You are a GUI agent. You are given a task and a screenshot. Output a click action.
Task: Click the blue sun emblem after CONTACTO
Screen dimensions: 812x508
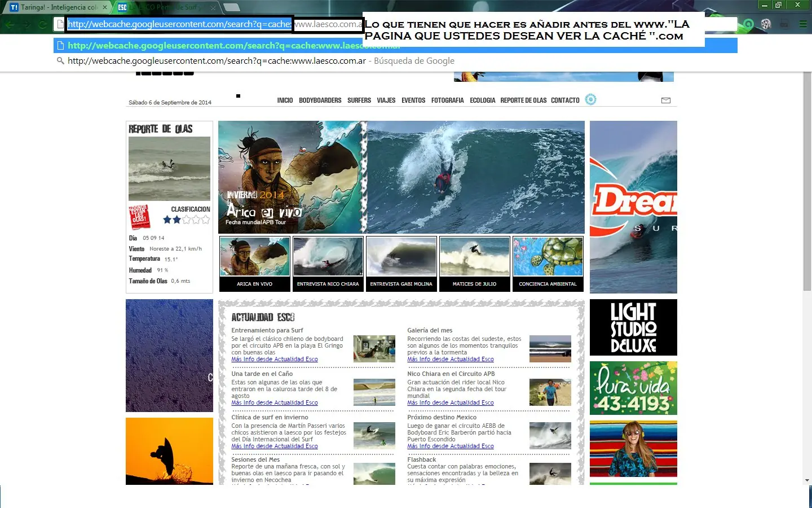[x=590, y=99]
